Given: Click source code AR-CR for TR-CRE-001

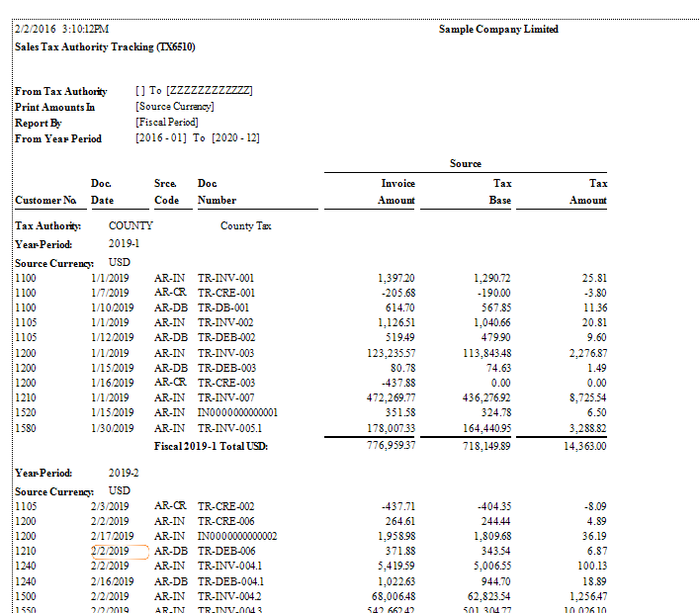Looking at the screenshot, I should pyautogui.click(x=170, y=293).
